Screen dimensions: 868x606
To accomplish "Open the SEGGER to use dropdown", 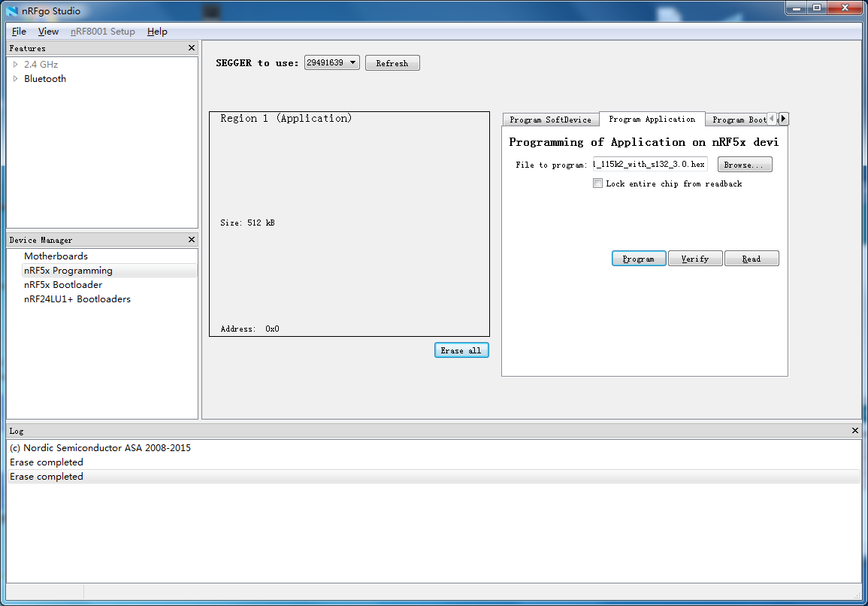I will 331,62.
